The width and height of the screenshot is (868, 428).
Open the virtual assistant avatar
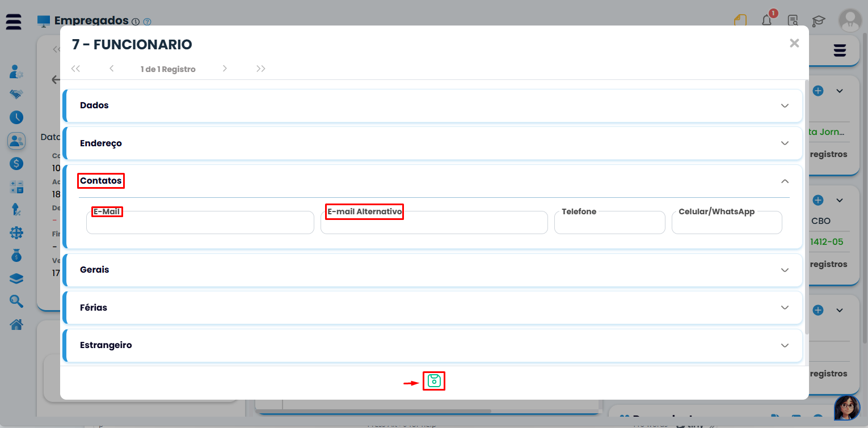tap(848, 408)
